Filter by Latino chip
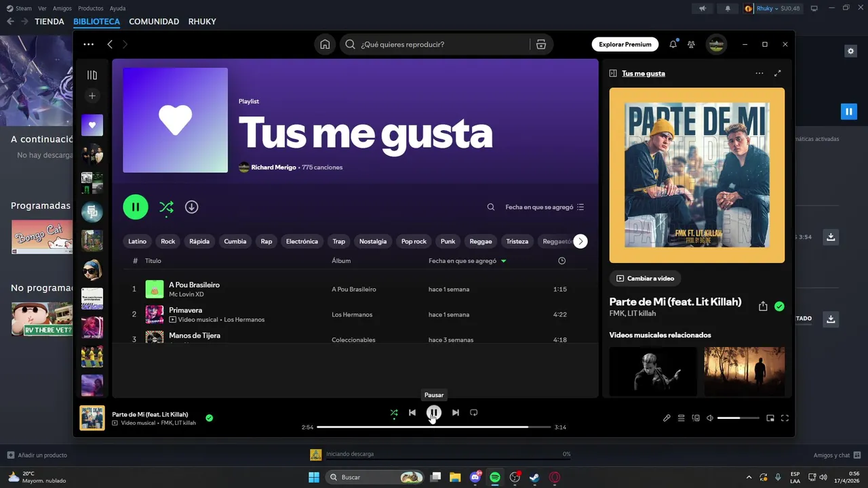The image size is (868, 488). [x=138, y=241]
